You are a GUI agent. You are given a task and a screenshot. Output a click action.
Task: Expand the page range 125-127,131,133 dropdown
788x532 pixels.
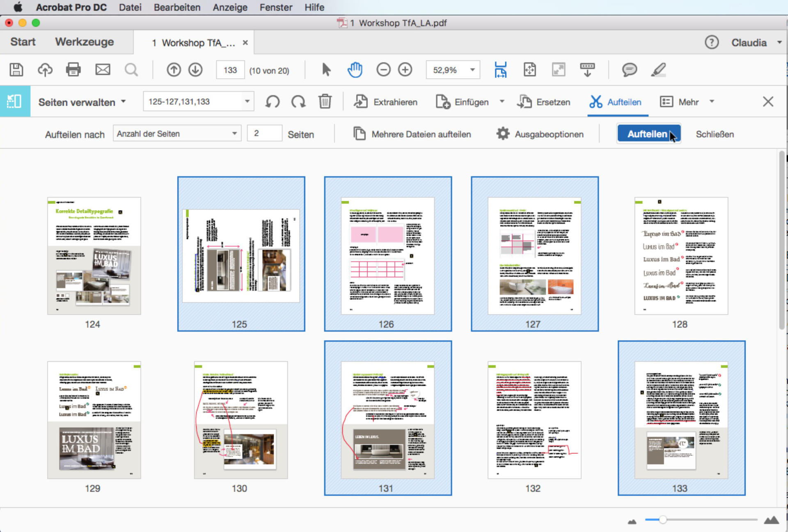coord(247,101)
